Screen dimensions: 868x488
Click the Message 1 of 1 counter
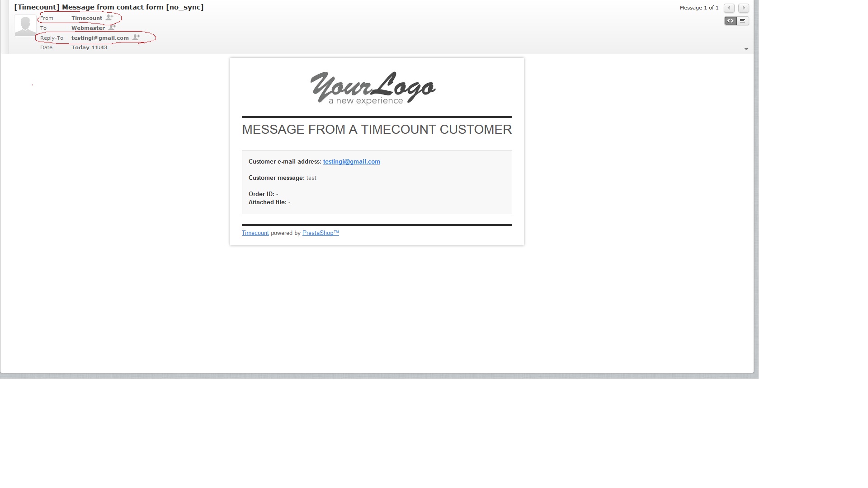pyautogui.click(x=699, y=8)
